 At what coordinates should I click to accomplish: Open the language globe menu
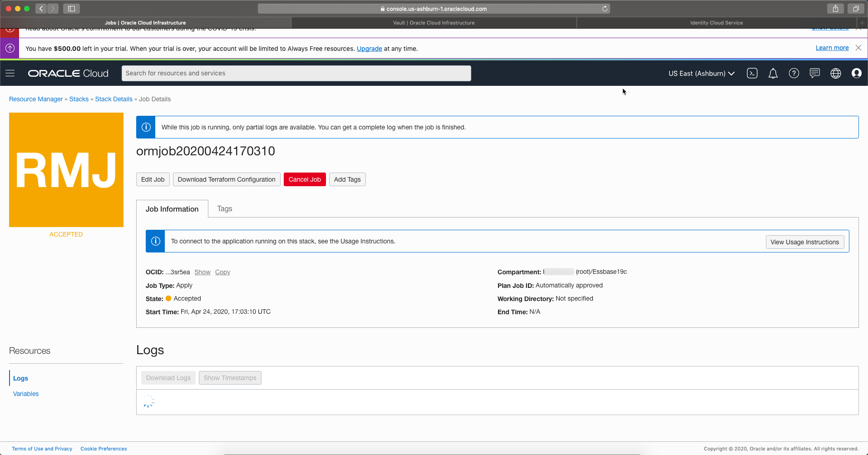coord(835,73)
